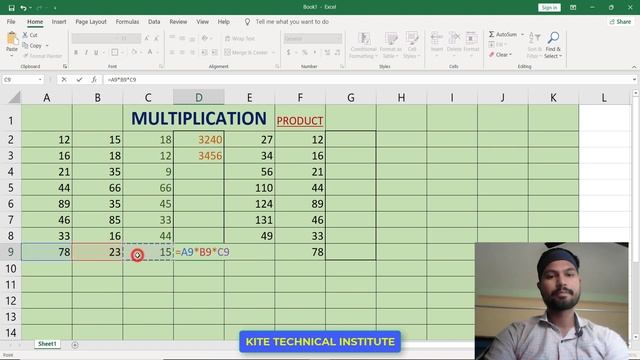Switch to the Review tab
640x360 pixels.
(178, 22)
